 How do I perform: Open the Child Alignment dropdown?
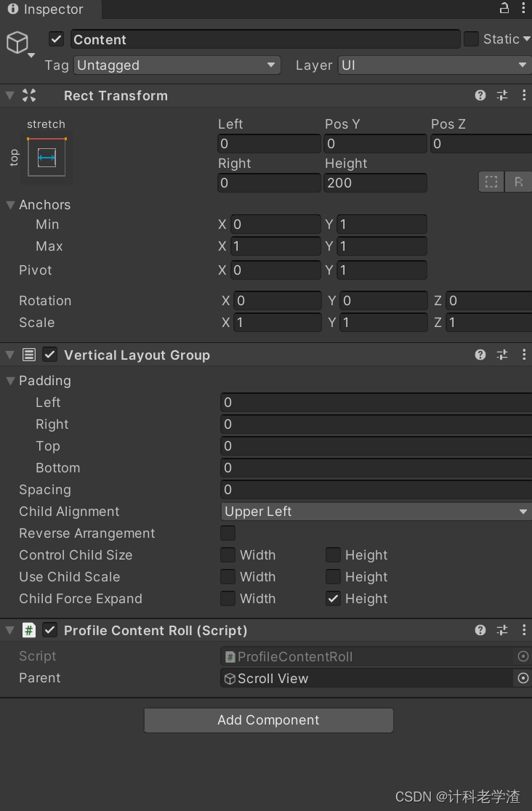(x=376, y=511)
